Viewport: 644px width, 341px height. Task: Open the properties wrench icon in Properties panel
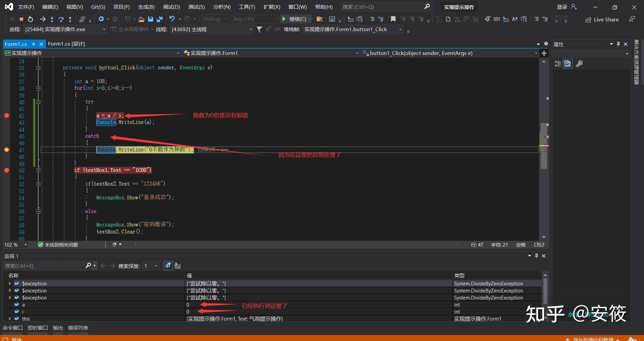[579, 64]
